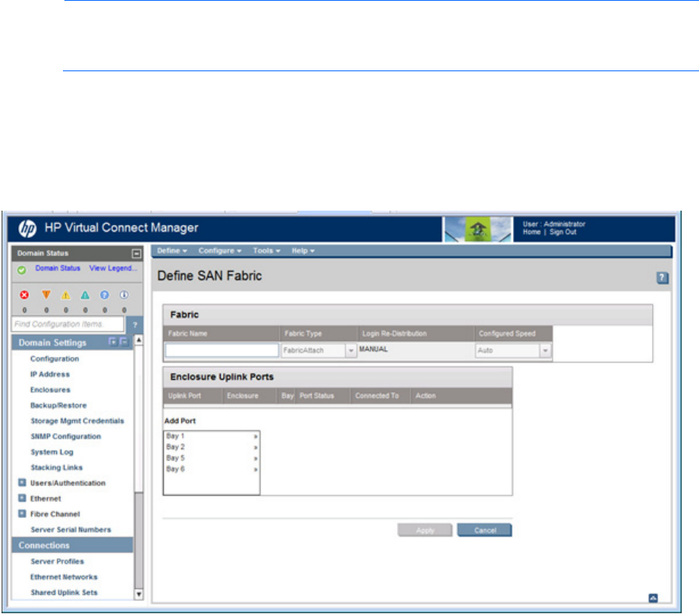699x616 pixels.
Task: Expand Bay 2 port submenu
Action: click(255, 447)
